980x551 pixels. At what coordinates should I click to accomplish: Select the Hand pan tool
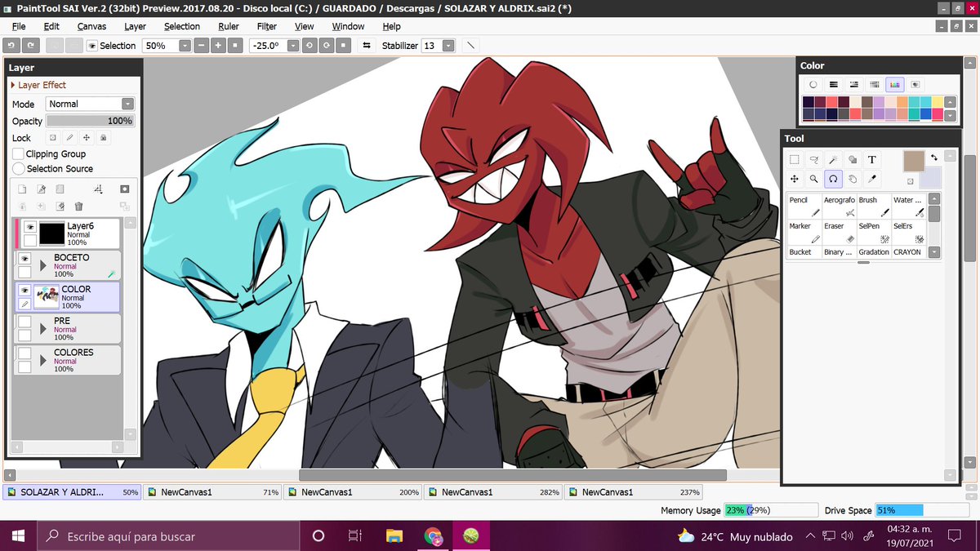pyautogui.click(x=853, y=179)
